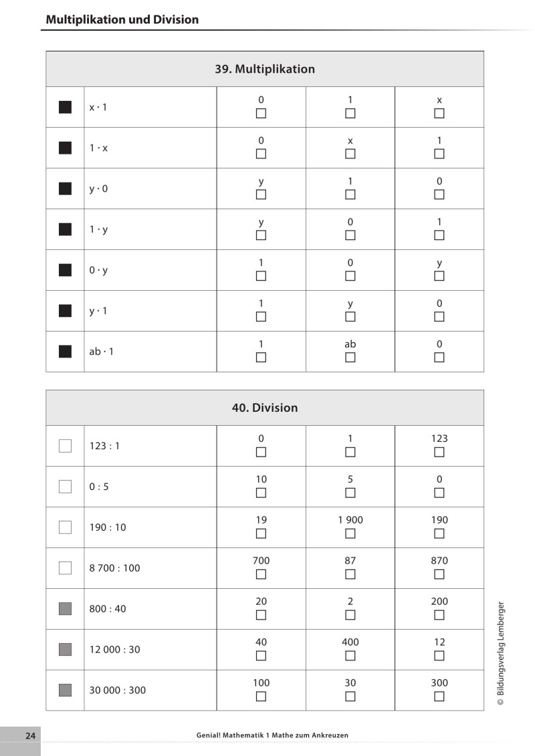Click the 39. Multiplikation table header
Viewport: 535px width, 756px height.
click(265, 69)
